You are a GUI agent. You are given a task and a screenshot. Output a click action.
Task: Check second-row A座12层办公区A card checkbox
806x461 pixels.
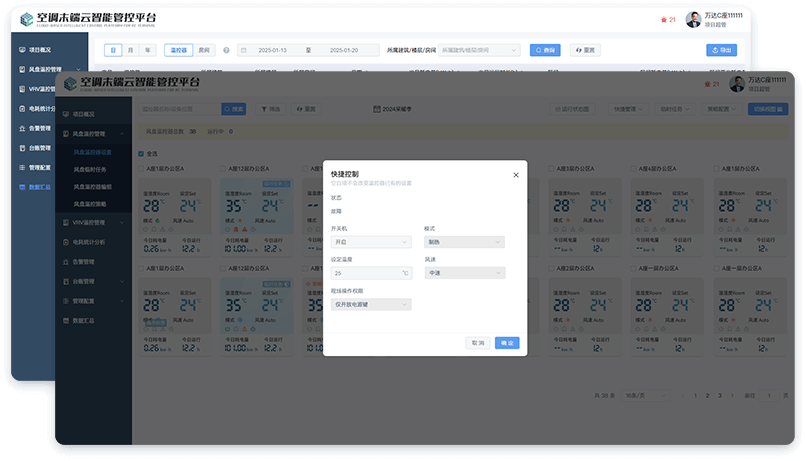[223, 268]
